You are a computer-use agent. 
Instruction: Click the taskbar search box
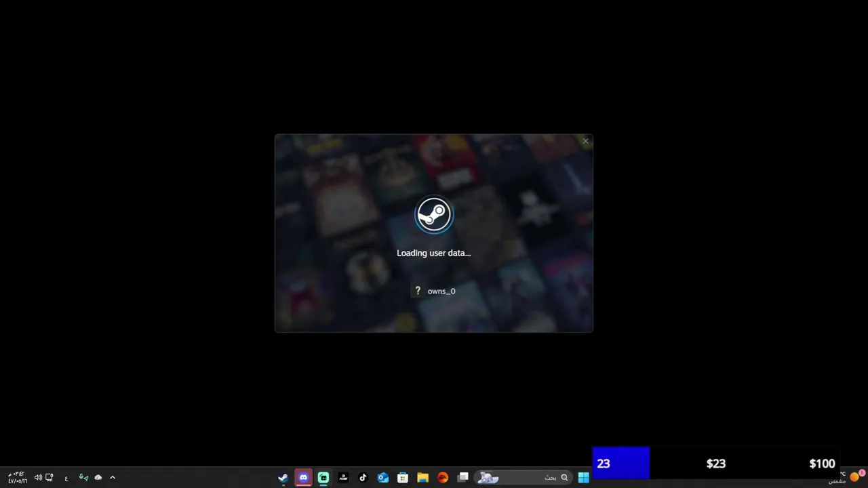[x=523, y=478]
